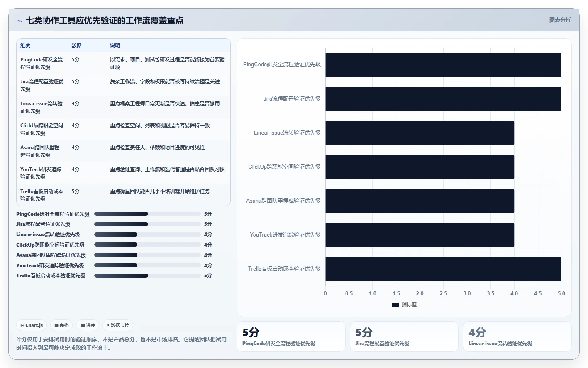Screen dimensions: 588x368
Task: Click Asana跨团队里程碑 progress bar
Action: (x=147, y=255)
